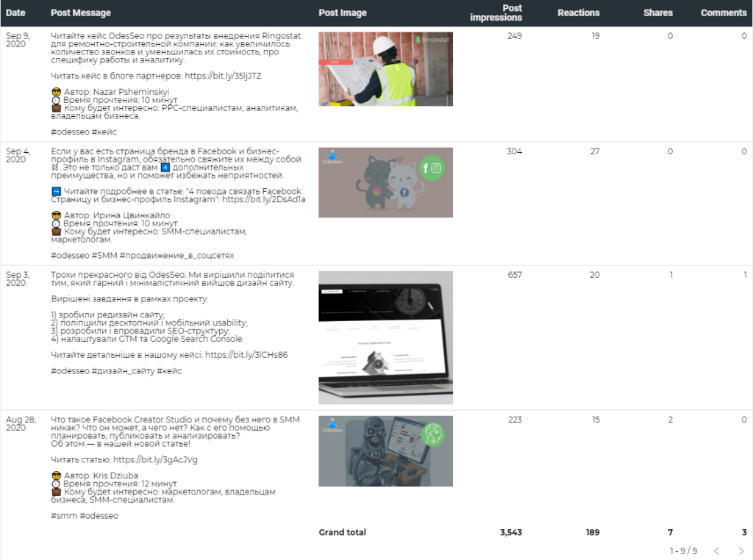Click grand total reactions 189
Image resolution: width=753 pixels, height=560 pixels.
[593, 532]
